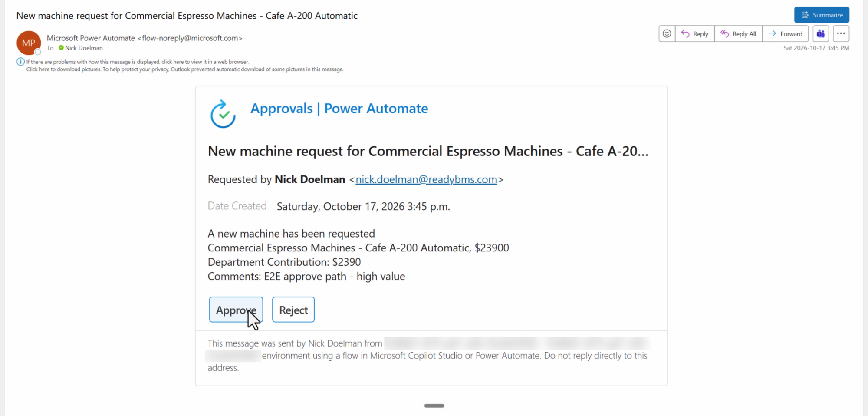Open the emoji reaction picker
The image size is (868, 416).
667,33
